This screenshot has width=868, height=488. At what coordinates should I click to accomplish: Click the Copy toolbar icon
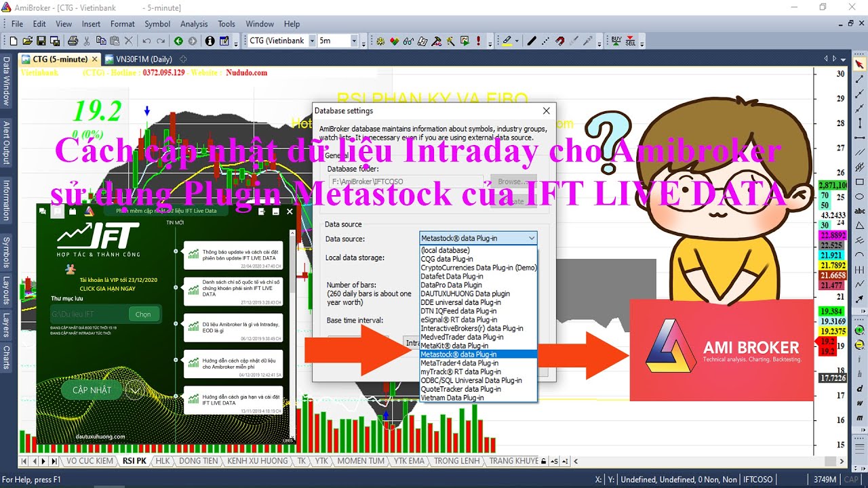[x=102, y=41]
